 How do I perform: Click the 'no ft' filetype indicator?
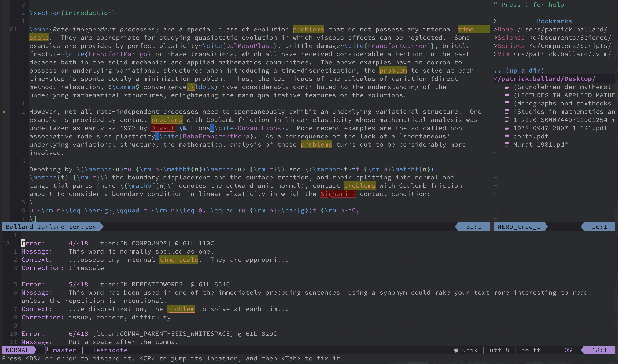coord(531,350)
